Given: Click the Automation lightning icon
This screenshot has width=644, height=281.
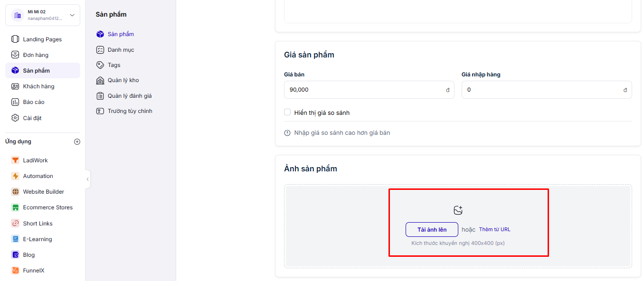Looking at the screenshot, I should pos(15,176).
